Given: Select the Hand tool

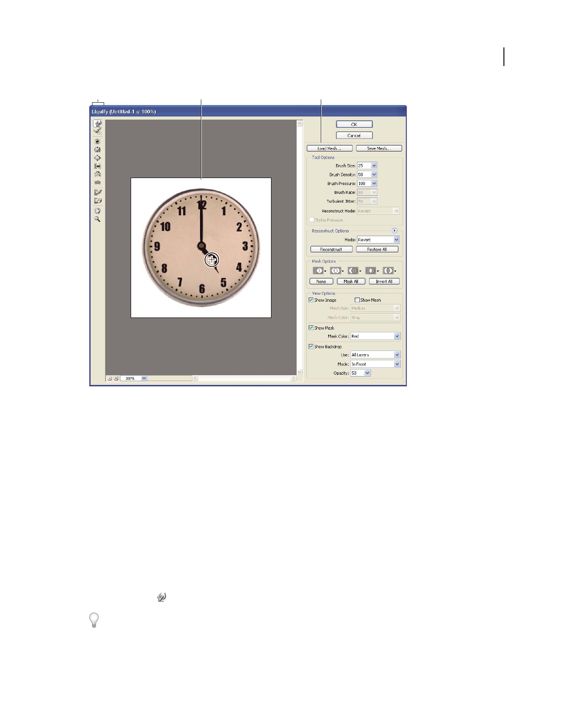Looking at the screenshot, I should click(x=98, y=211).
